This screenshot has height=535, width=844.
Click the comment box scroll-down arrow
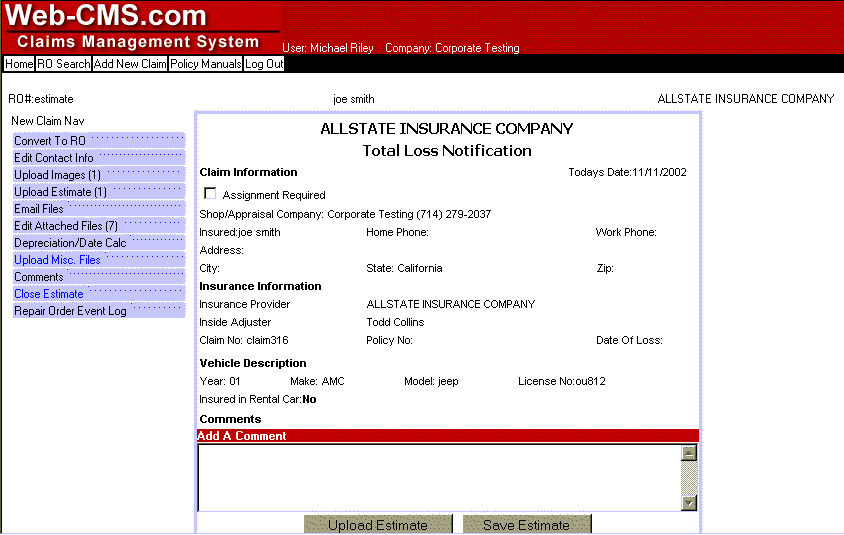click(x=688, y=503)
